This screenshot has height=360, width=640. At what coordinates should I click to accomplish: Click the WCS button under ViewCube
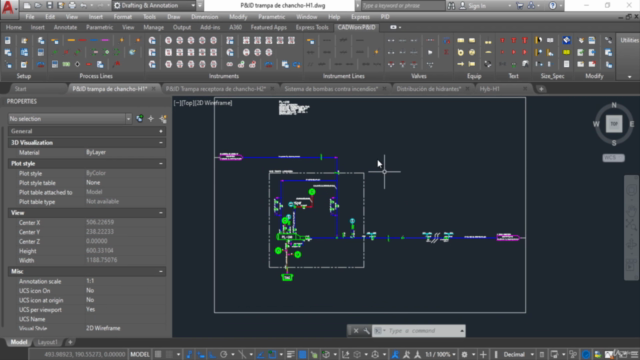613,158
